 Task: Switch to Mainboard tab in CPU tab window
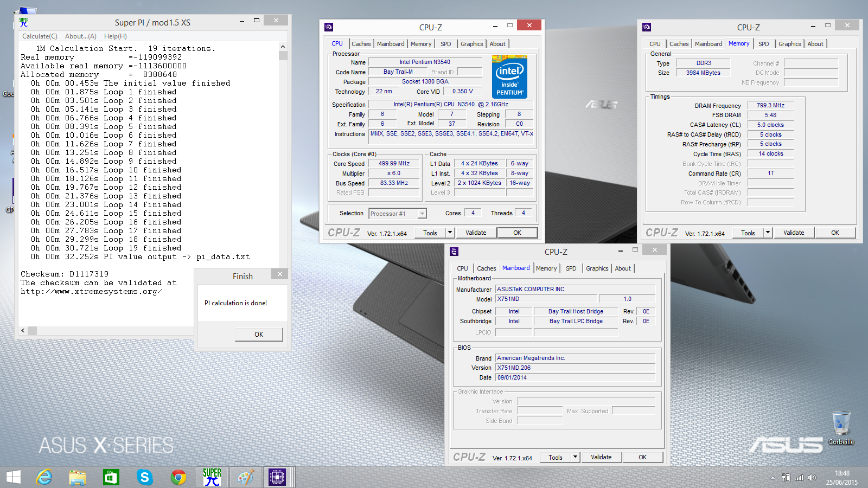tap(391, 44)
